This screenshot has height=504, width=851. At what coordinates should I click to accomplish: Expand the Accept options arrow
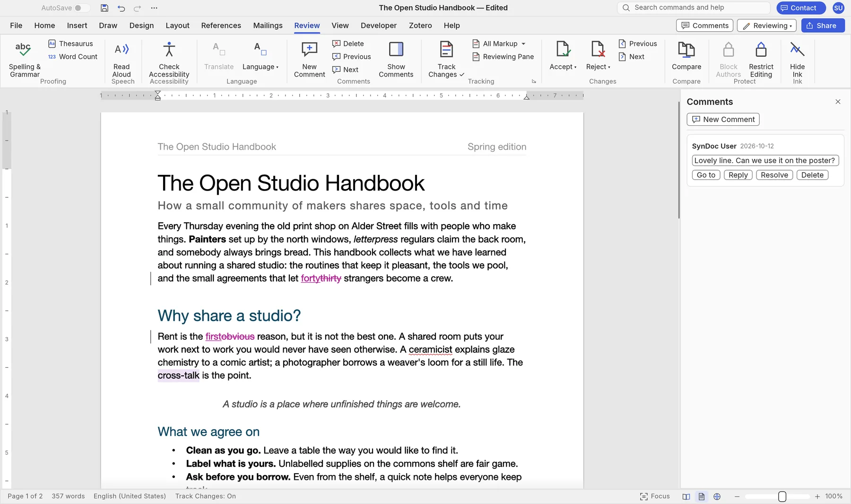tap(575, 67)
